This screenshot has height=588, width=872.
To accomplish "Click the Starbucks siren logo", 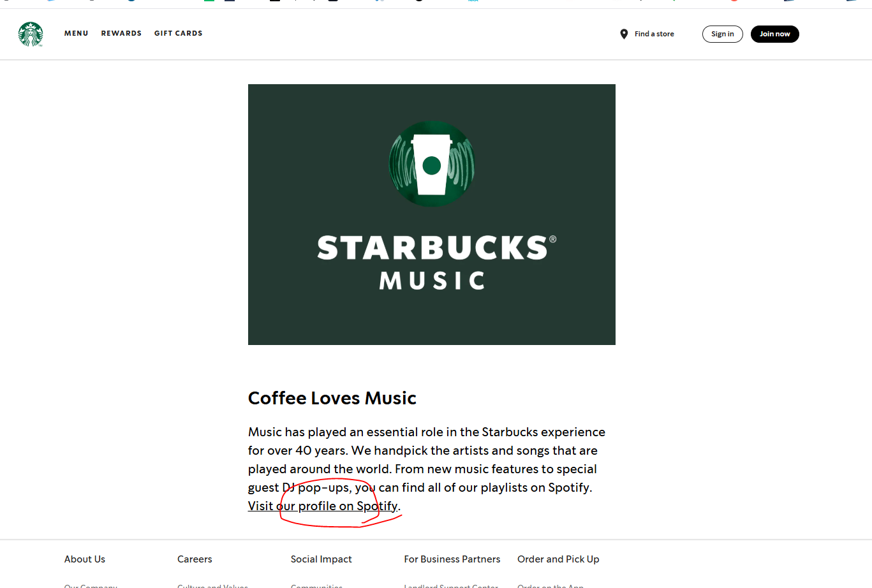I will pos(31,34).
